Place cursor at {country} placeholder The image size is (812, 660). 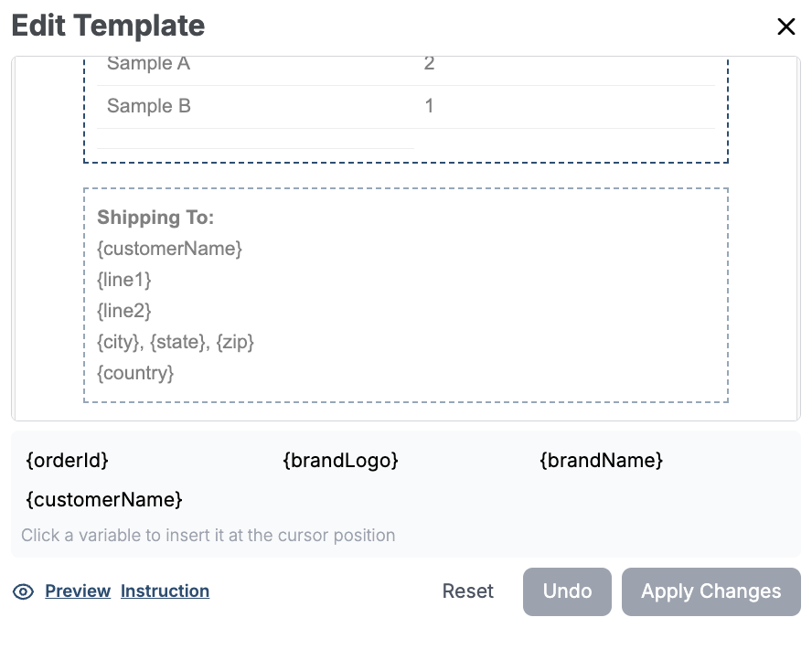coord(135,373)
